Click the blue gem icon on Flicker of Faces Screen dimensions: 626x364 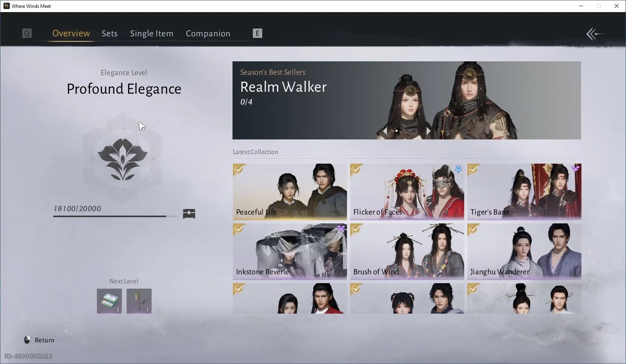[458, 169]
